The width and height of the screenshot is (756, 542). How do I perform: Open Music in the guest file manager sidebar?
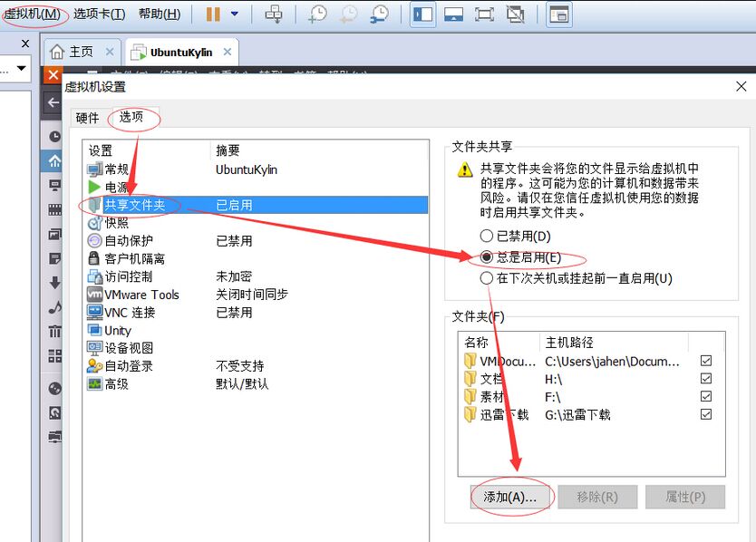(x=54, y=307)
